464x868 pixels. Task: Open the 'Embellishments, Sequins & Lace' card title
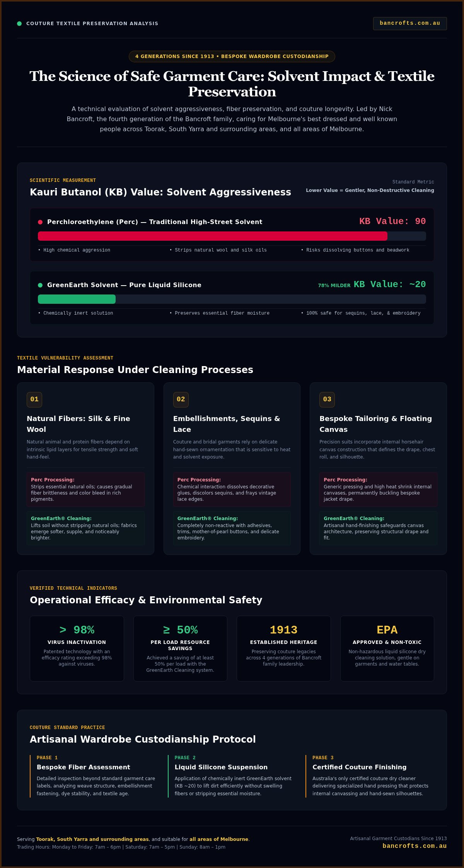tap(227, 424)
